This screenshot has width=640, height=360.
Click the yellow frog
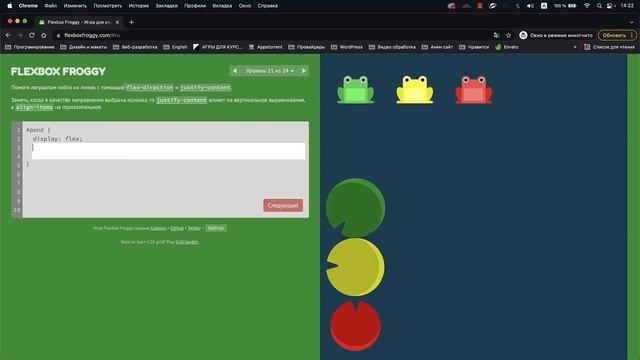click(x=415, y=89)
